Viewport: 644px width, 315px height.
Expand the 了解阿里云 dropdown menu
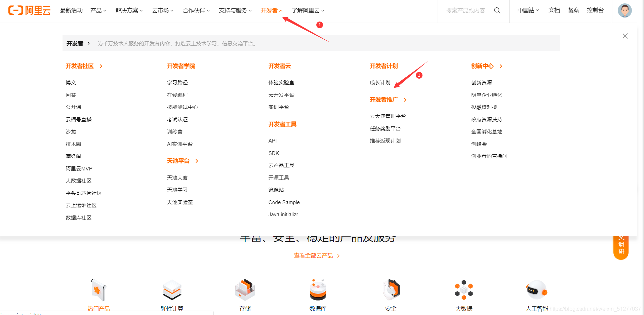point(308,10)
